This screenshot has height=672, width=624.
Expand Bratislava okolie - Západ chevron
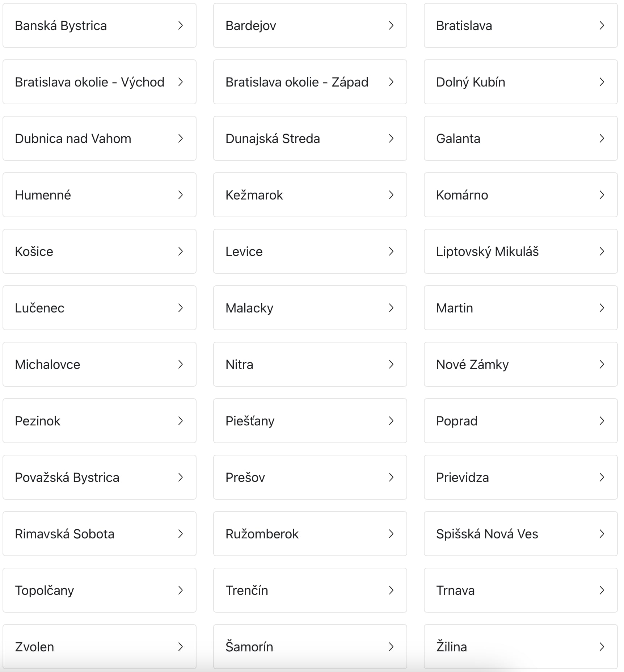391,82
